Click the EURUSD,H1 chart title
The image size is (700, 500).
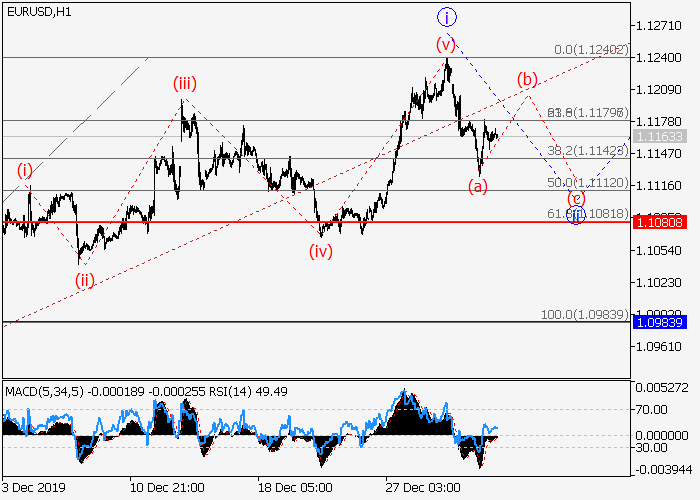[x=35, y=10]
